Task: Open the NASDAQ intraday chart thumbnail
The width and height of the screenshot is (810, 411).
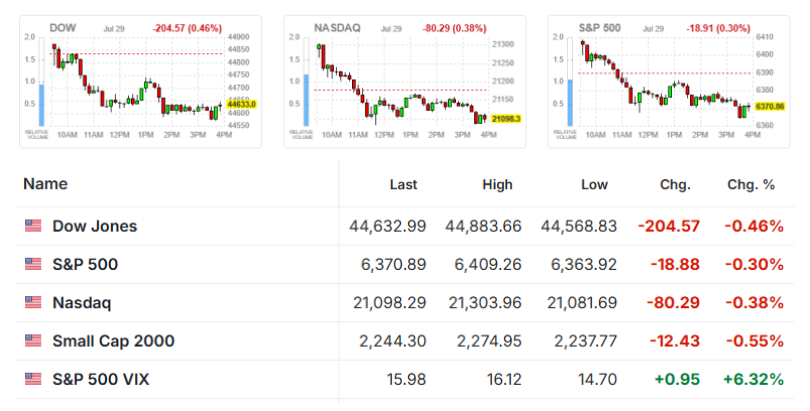Action: point(405,82)
